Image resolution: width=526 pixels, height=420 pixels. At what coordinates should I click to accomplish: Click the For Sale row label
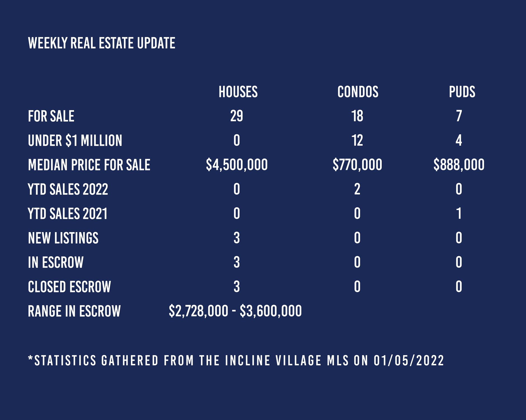[x=51, y=116]
